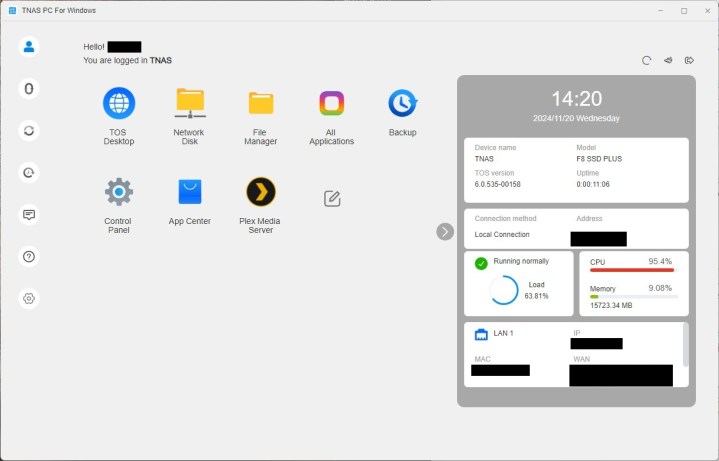The image size is (719, 461).
Task: Open the help question mark icon
Action: click(29, 256)
